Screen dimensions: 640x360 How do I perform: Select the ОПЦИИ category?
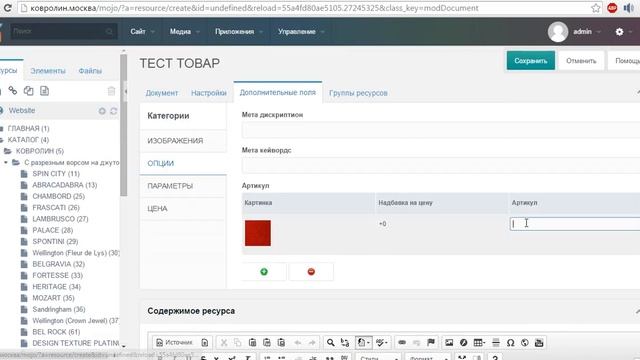[183, 163]
